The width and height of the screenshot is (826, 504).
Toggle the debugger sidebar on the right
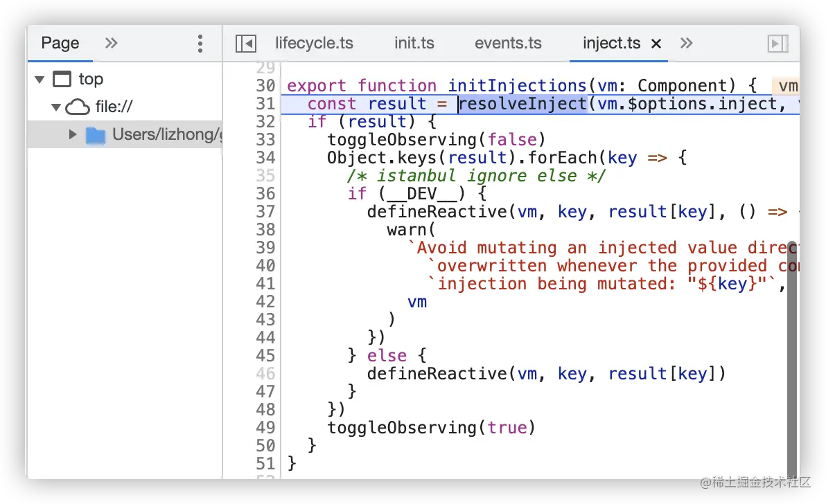pyautogui.click(x=777, y=43)
